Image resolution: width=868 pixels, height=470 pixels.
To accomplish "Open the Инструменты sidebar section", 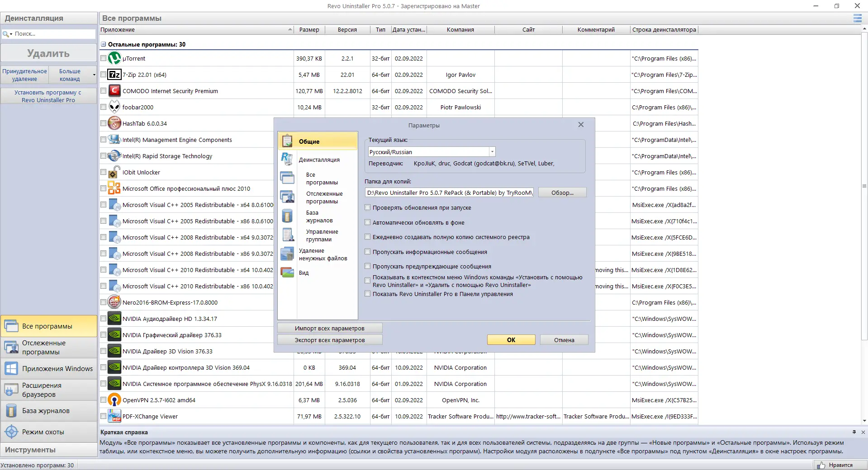I will click(49, 450).
